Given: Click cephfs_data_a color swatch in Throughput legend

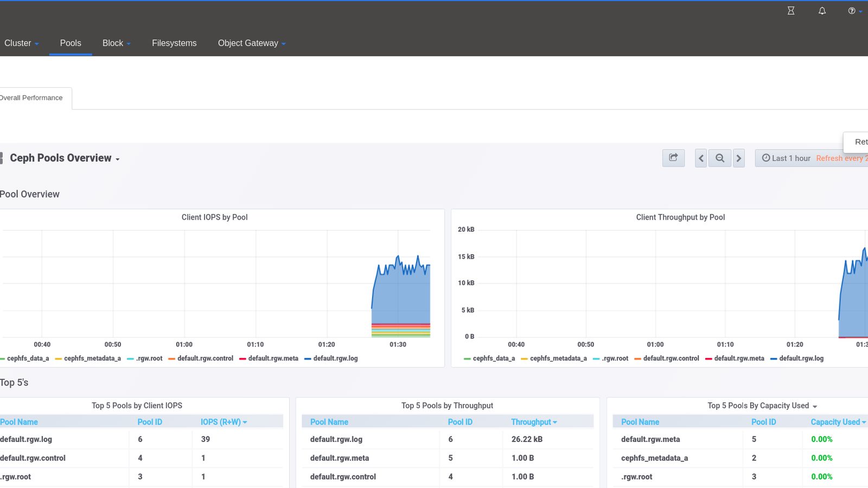Looking at the screenshot, I should pyautogui.click(x=467, y=359).
